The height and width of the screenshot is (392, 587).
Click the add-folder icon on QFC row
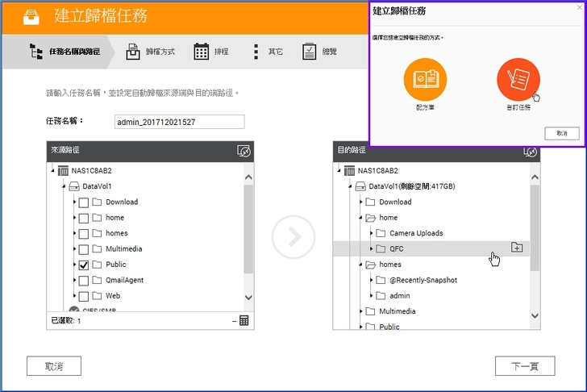(517, 248)
